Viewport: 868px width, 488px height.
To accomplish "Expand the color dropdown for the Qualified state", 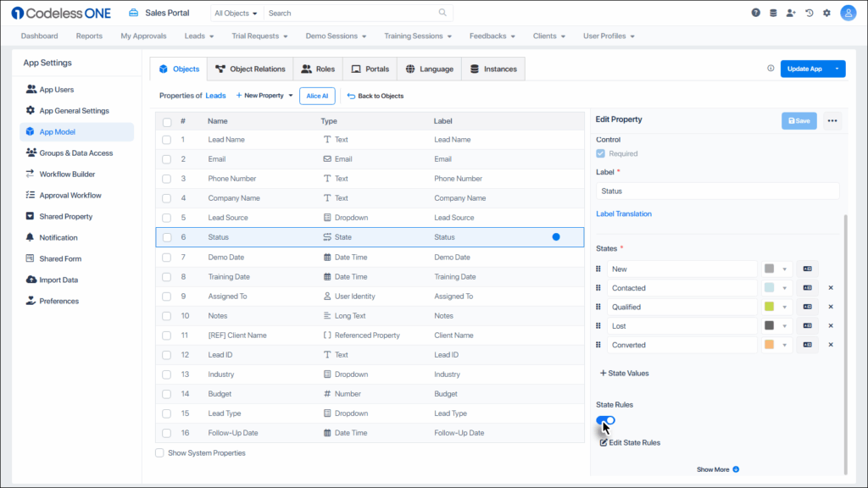I will (784, 307).
